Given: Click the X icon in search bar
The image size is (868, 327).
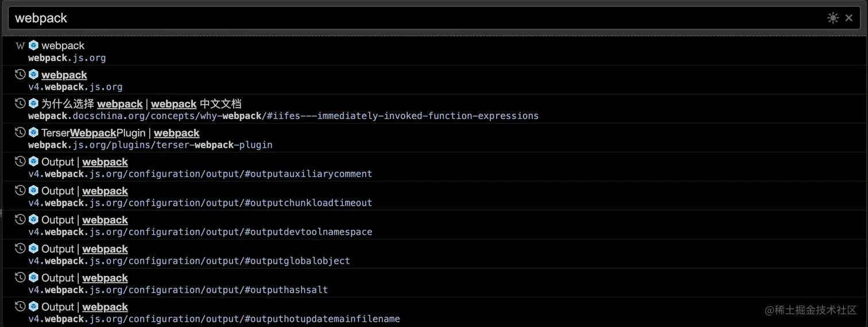Looking at the screenshot, I should click(x=849, y=18).
